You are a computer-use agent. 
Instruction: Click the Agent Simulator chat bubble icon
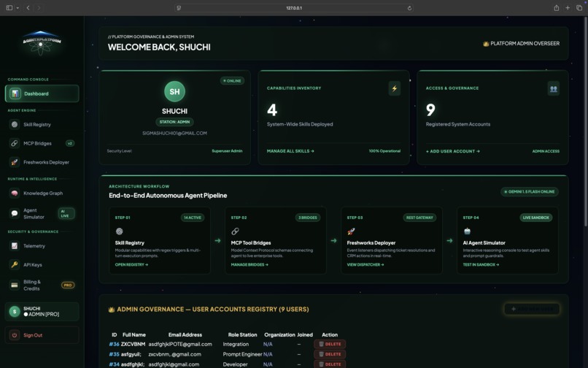tap(15, 213)
